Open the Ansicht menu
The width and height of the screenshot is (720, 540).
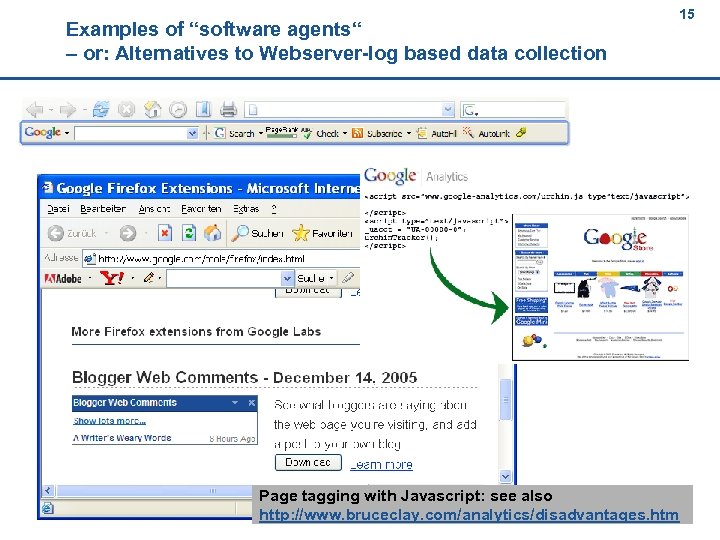pyautogui.click(x=154, y=209)
